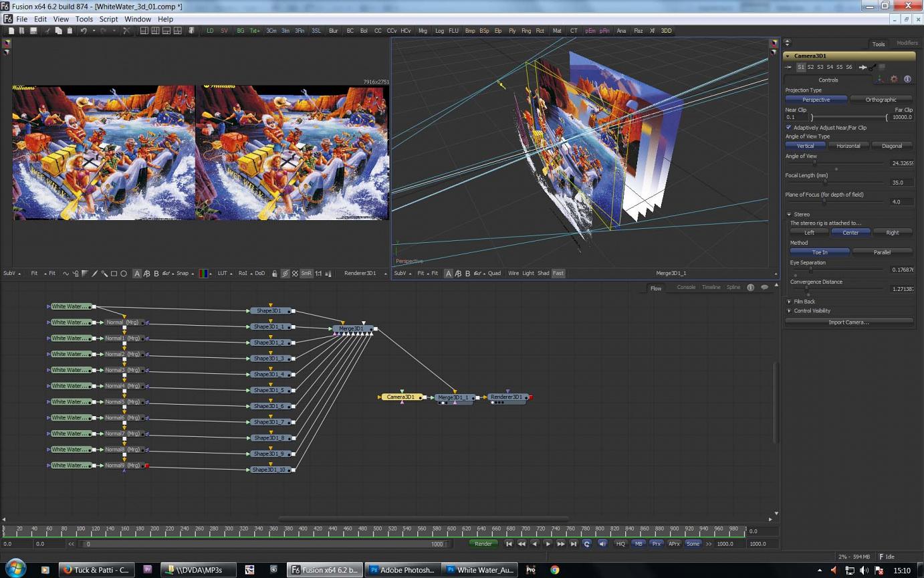Toggle HiQ high quality mode
This screenshot has height=578, width=924.
tap(620, 544)
